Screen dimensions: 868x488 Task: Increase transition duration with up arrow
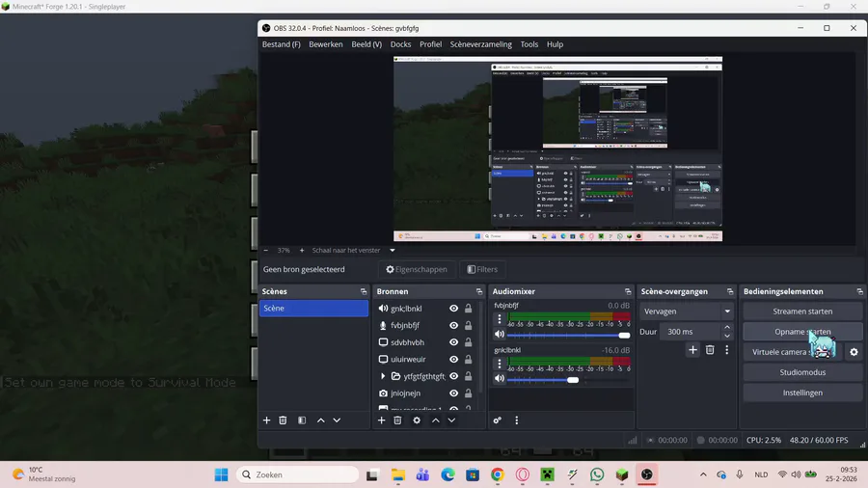(727, 328)
